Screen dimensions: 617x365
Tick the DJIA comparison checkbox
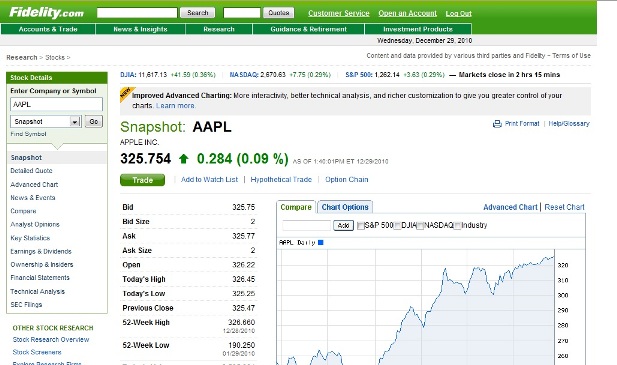click(x=397, y=226)
